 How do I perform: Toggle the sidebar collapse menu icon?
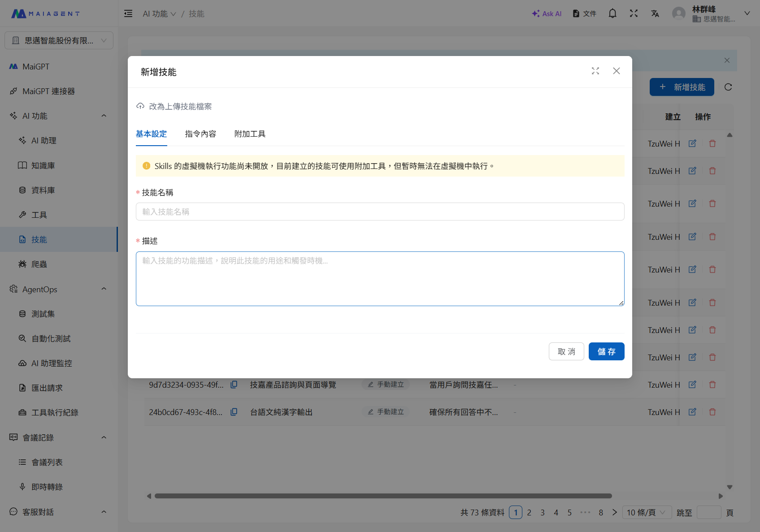coord(128,13)
